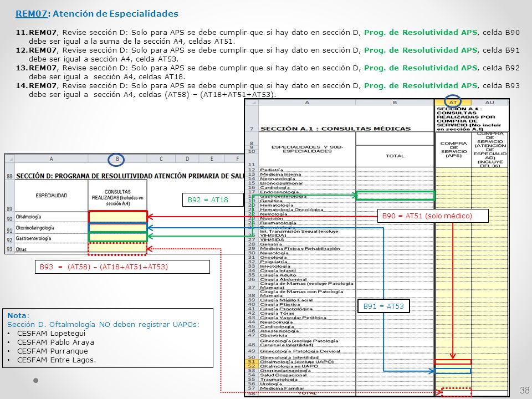This screenshot has height=399, width=532.
Task: Click the 'Pediatría' row label
Action: pyautogui.click(x=272, y=170)
